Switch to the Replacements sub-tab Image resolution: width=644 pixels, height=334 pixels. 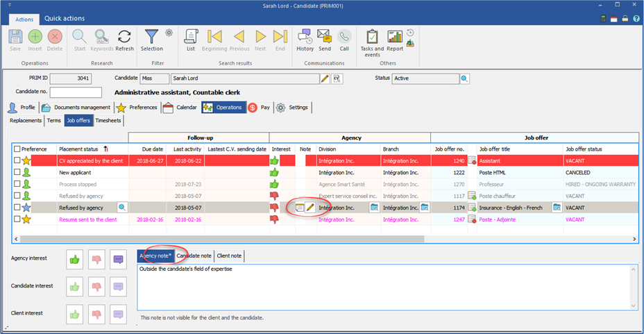pos(26,120)
